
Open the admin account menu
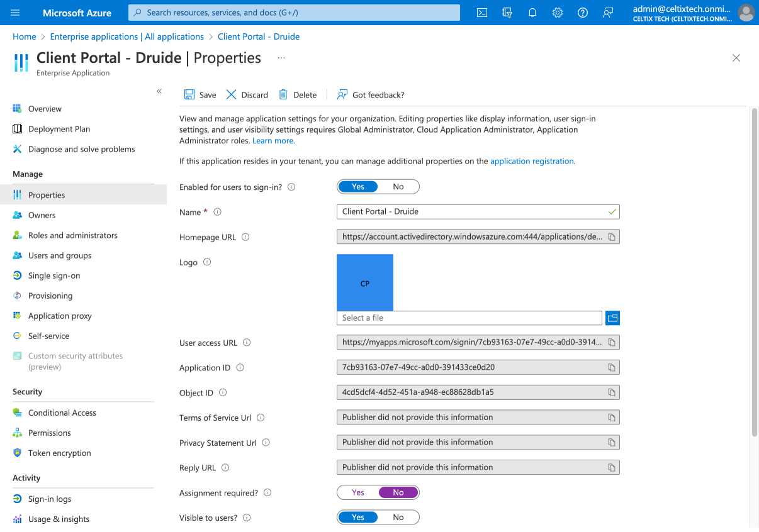(745, 13)
